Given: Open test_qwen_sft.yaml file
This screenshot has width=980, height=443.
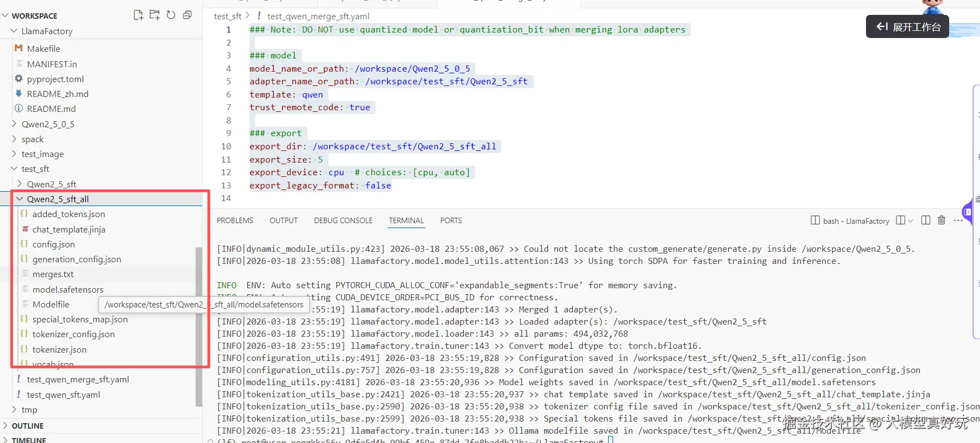Looking at the screenshot, I should (63, 395).
